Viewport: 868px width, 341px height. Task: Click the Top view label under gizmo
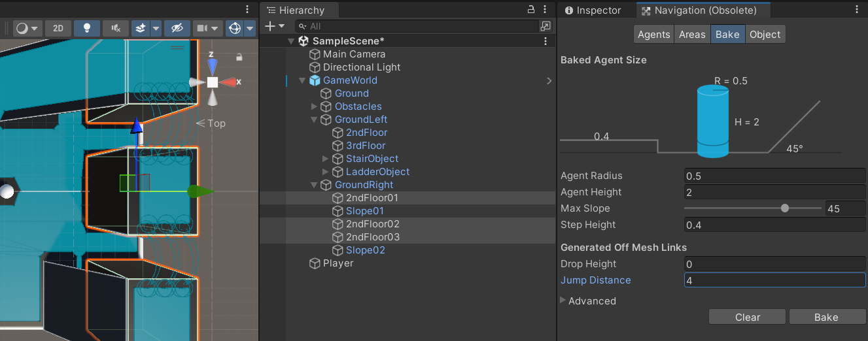point(217,123)
